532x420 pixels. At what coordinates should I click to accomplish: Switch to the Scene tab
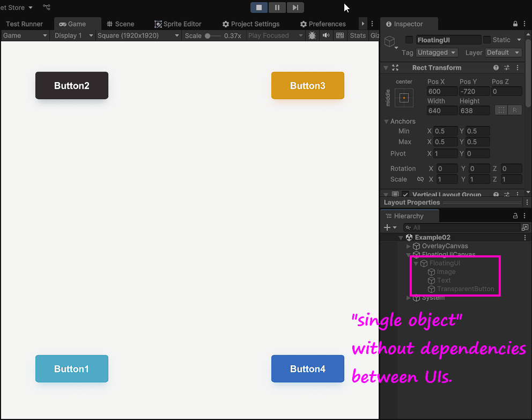(120, 24)
